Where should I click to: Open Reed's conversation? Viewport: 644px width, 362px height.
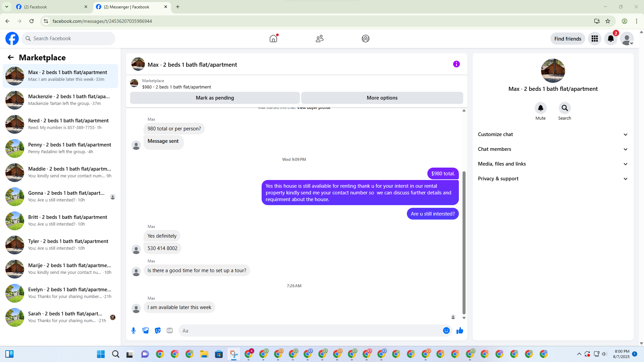point(60,124)
